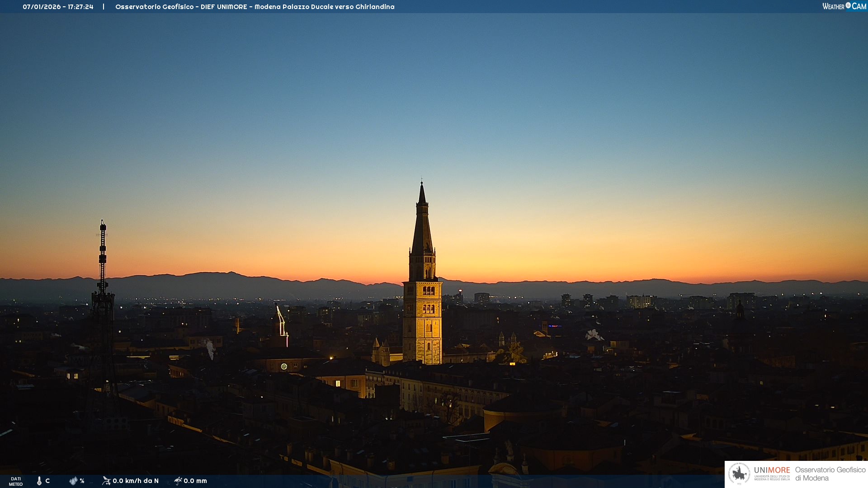Screen dimensions: 868x488
Task: Click the 0.0 mm rainfall value
Action: click(x=195, y=481)
